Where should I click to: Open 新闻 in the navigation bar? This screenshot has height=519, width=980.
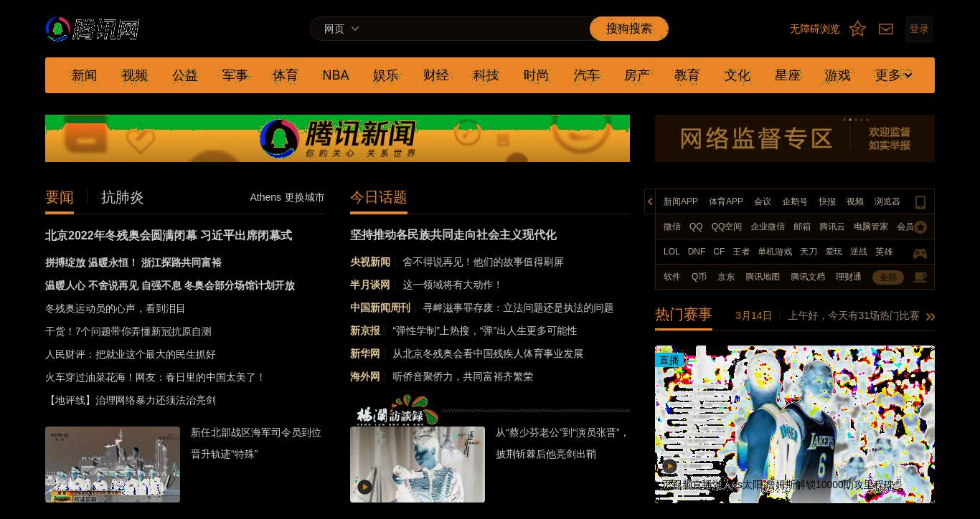point(85,75)
